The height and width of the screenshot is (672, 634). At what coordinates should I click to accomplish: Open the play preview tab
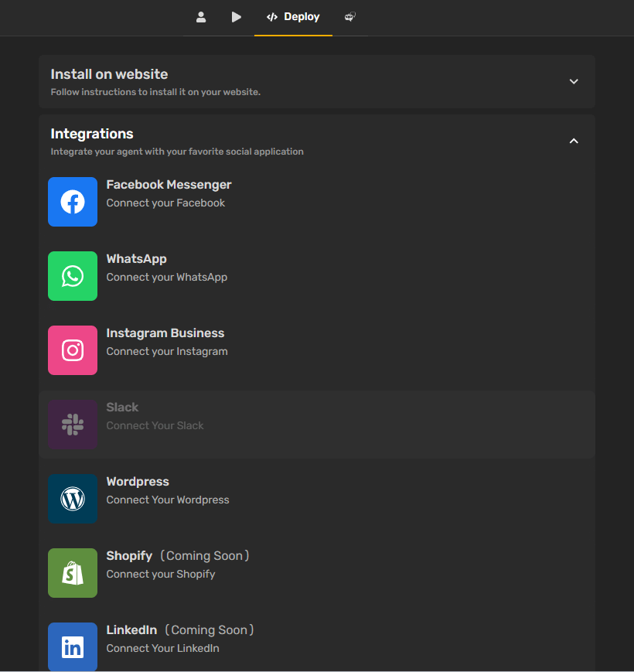point(236,17)
